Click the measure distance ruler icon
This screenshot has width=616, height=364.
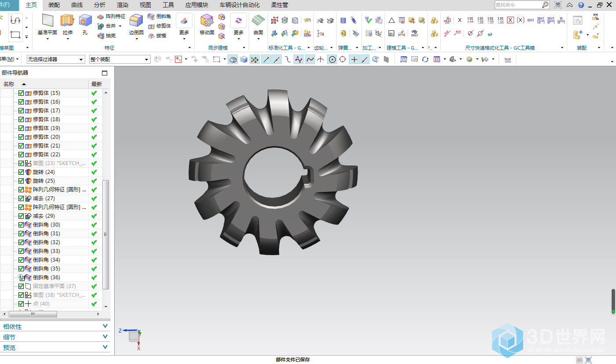coord(507,59)
